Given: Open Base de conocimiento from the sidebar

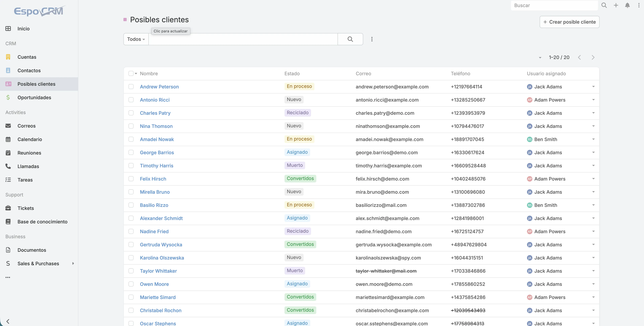Looking at the screenshot, I should [43, 221].
